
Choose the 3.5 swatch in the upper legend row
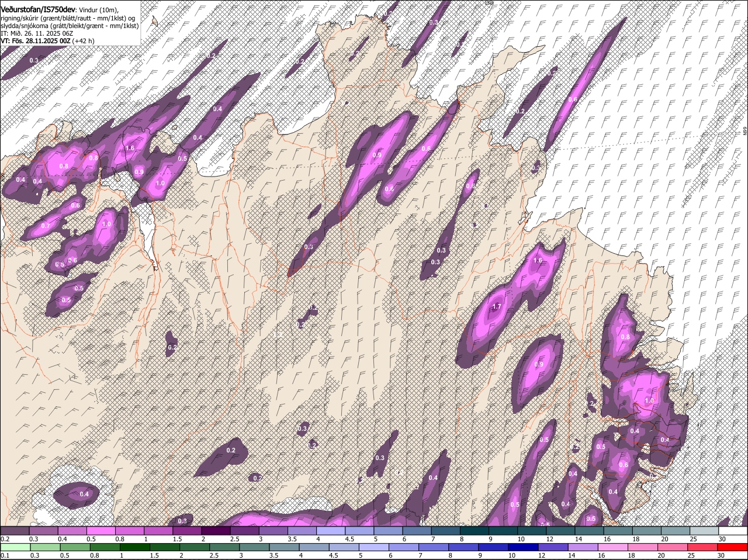click(302, 531)
